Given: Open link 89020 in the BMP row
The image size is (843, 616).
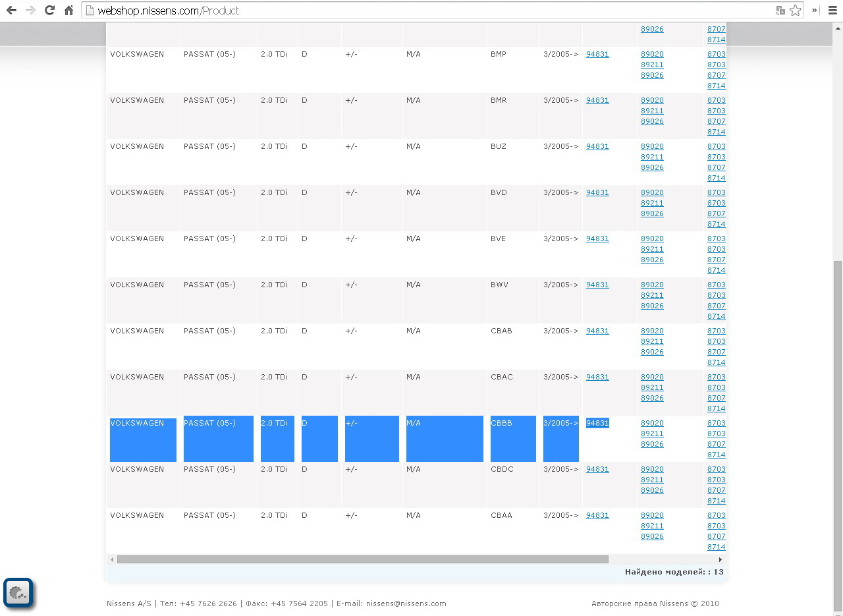Looking at the screenshot, I should [652, 54].
